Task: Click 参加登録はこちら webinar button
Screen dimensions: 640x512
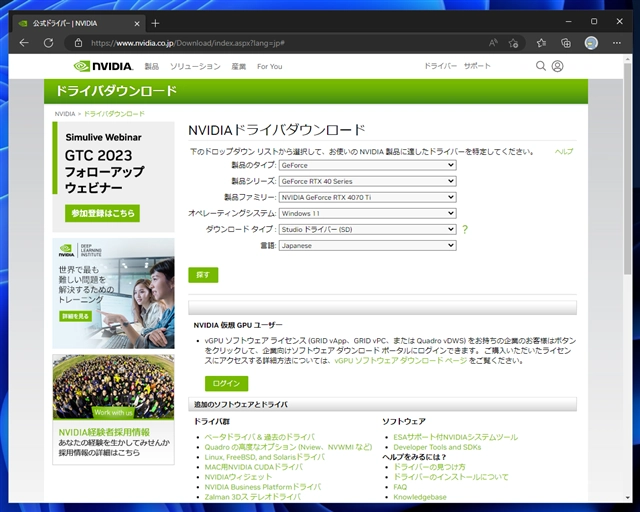Action: (102, 213)
